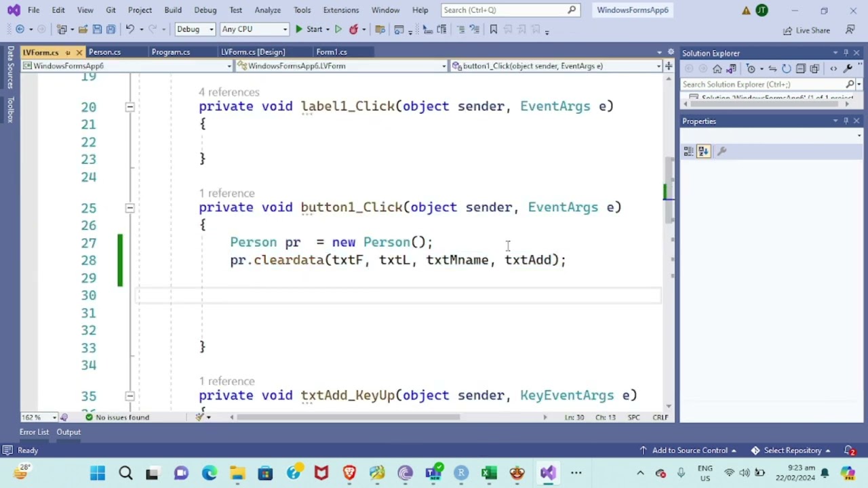Open the File menu

(x=33, y=10)
